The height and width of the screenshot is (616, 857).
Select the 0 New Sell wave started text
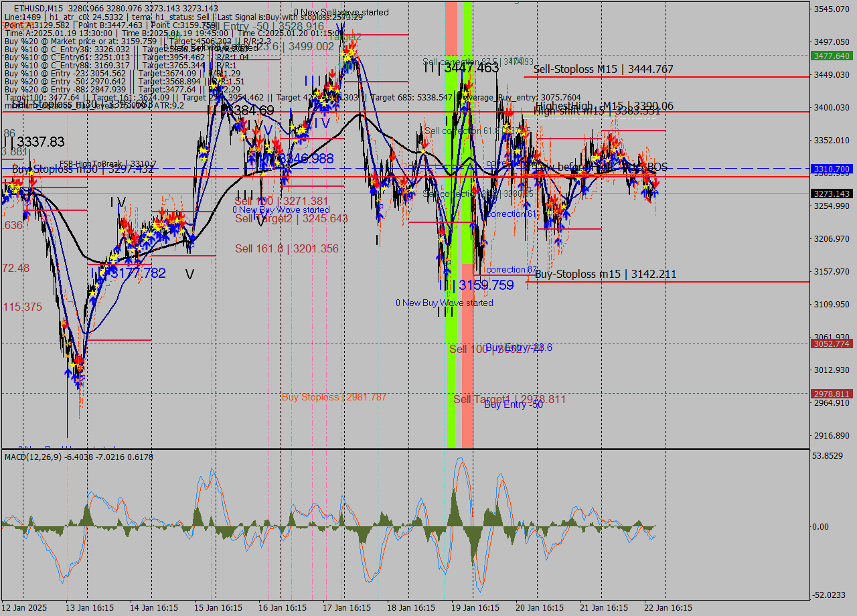pyautogui.click(x=341, y=12)
